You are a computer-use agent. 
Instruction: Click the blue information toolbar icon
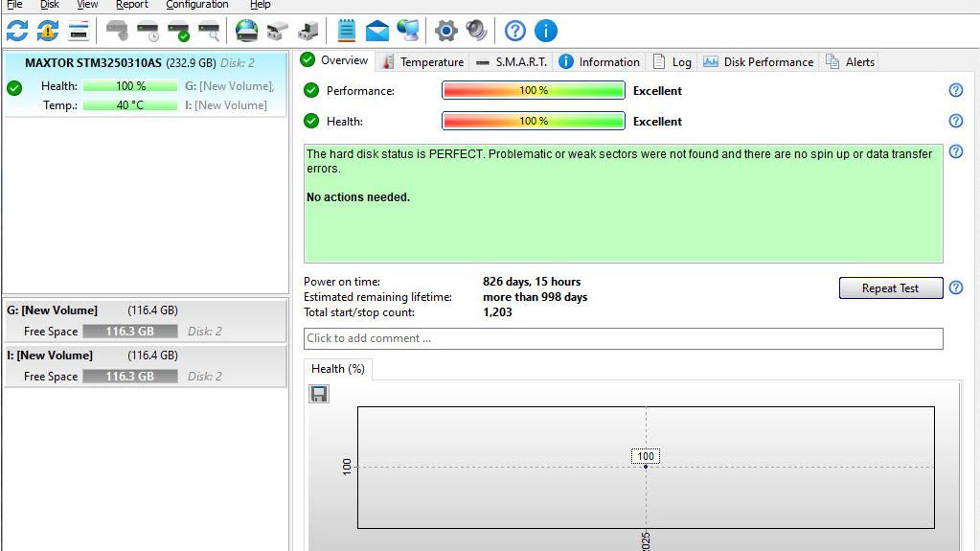(545, 31)
